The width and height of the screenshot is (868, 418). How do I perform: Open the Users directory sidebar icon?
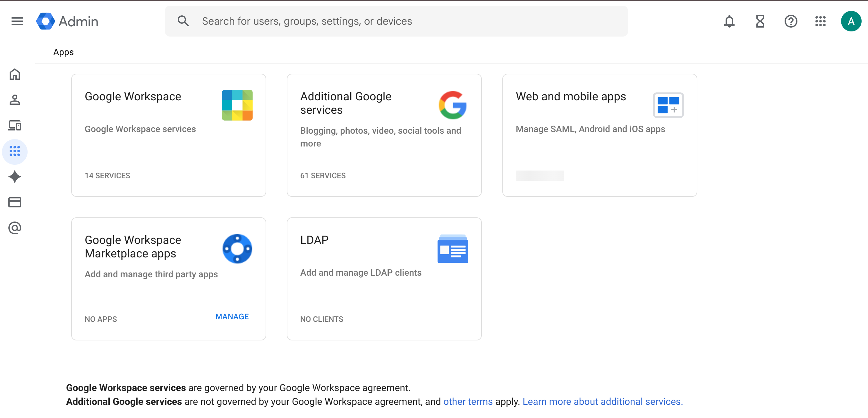click(x=15, y=100)
